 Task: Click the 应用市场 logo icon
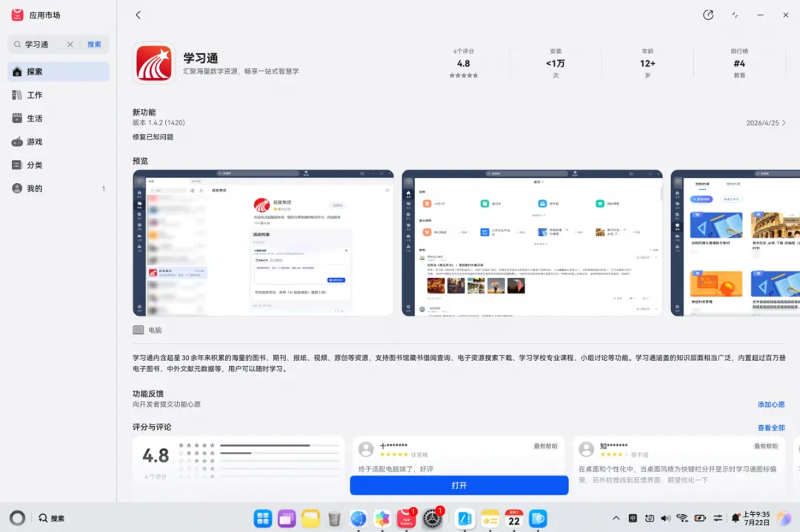pyautogui.click(x=17, y=15)
